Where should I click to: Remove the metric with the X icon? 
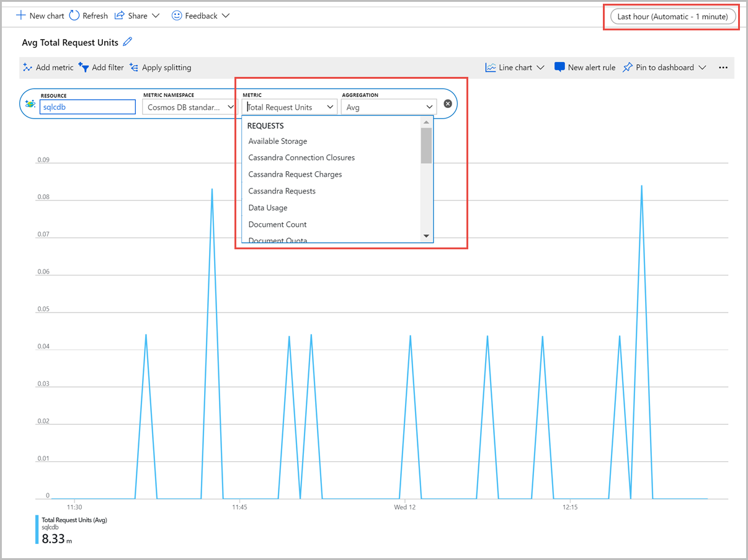point(448,104)
